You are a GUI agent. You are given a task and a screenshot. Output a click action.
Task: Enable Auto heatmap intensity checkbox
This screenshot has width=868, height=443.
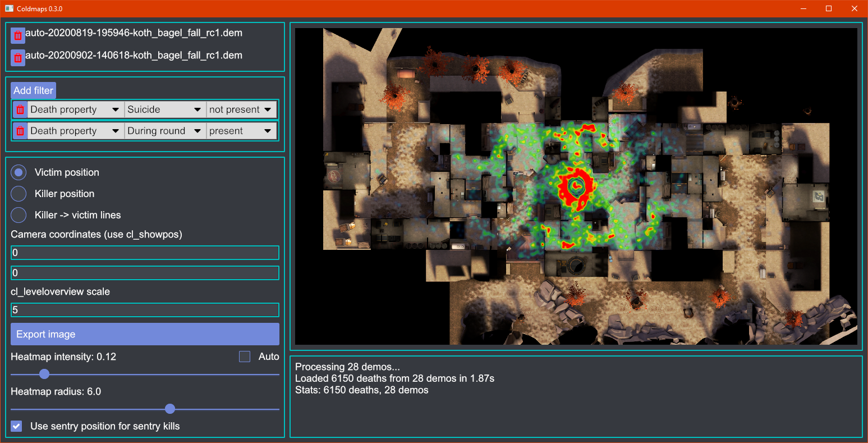click(245, 357)
